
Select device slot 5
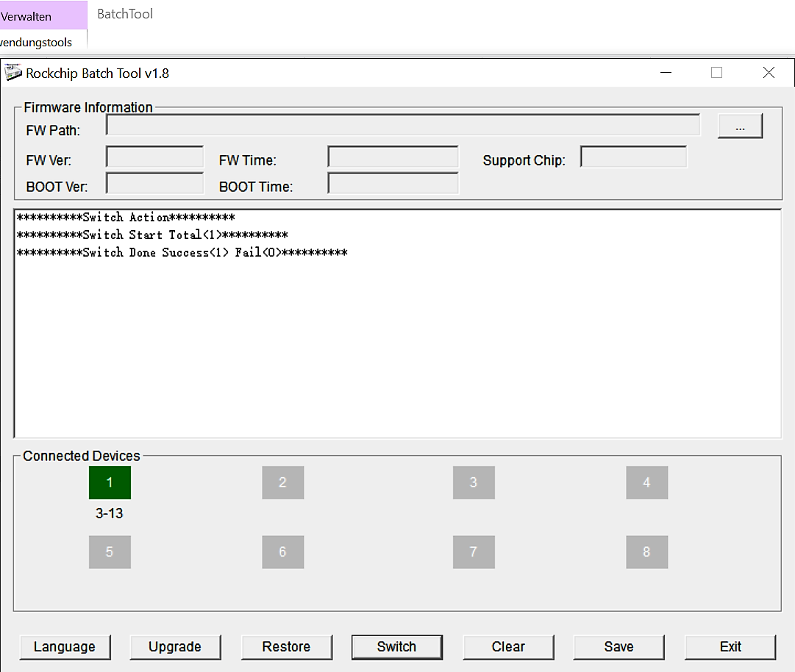(110, 552)
